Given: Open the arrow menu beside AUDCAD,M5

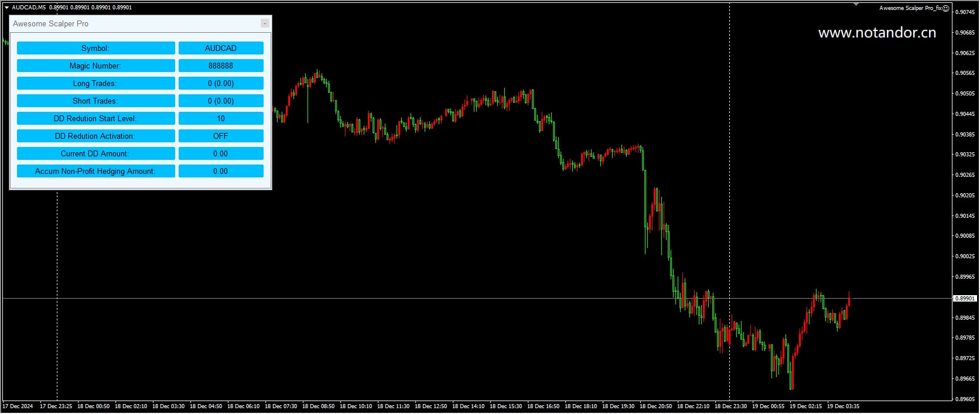Looking at the screenshot, I should pyautogui.click(x=6, y=8).
